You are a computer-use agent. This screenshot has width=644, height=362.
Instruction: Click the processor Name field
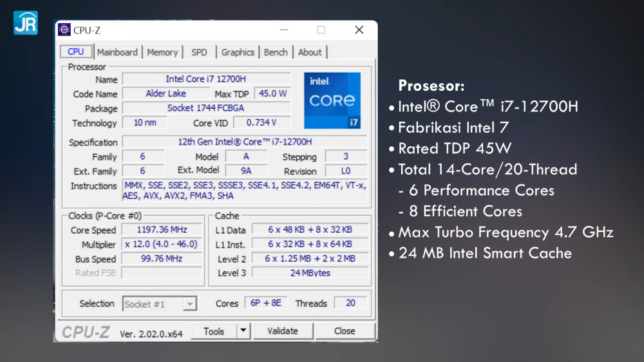[206, 79]
